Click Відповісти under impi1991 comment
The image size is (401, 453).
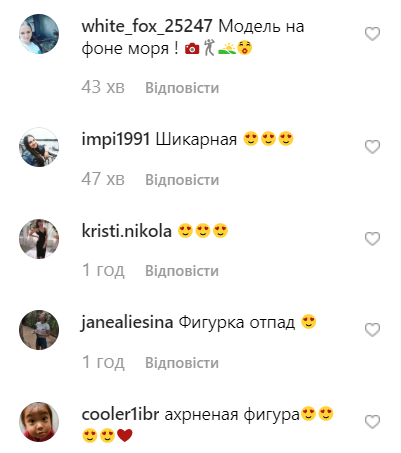coord(182,180)
